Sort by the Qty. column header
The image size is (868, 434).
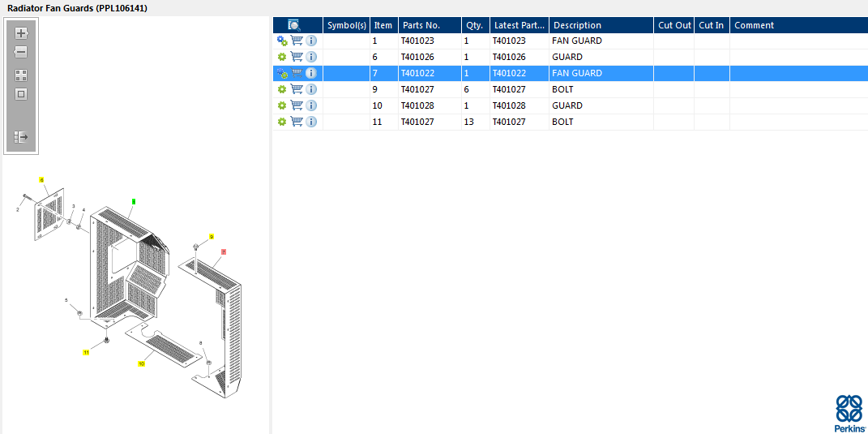pos(476,25)
